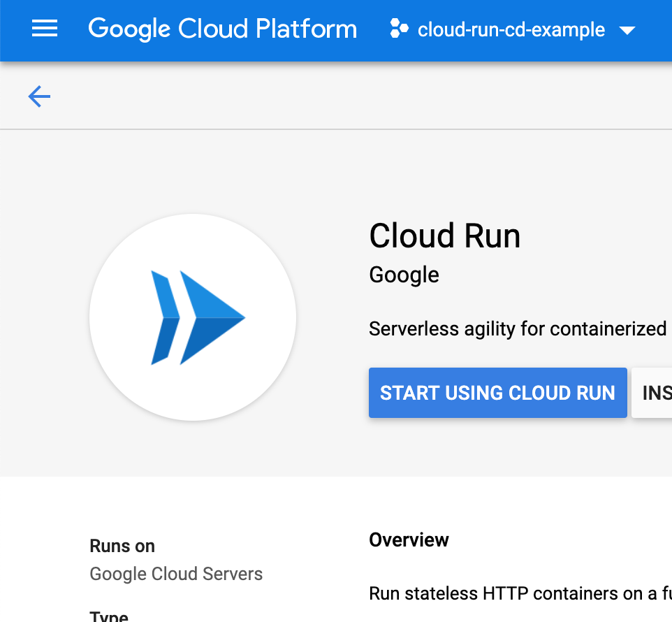Click the Cloud Run logo image

(x=193, y=317)
